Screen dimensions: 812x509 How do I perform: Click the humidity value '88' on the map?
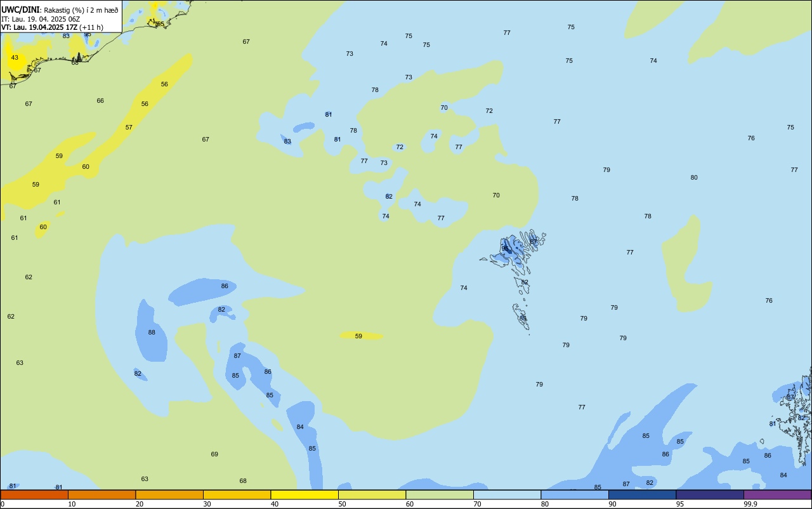[x=152, y=333]
